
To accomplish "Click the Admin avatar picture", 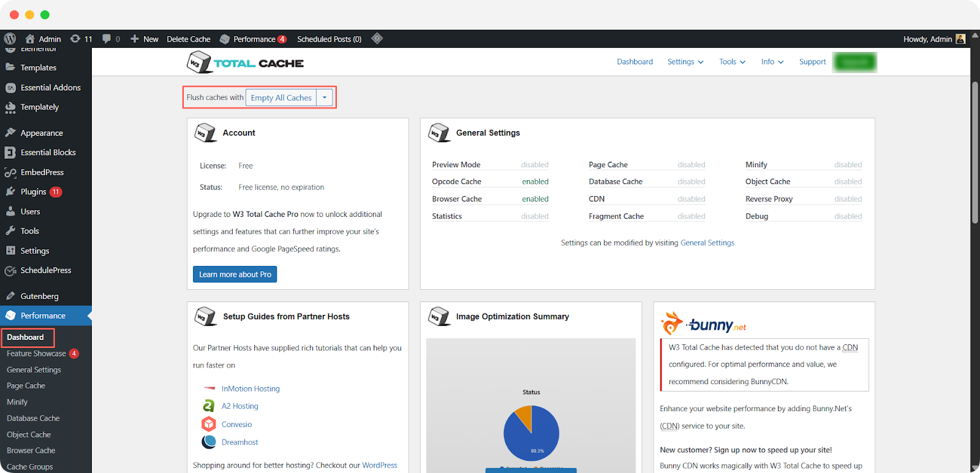I will 960,39.
